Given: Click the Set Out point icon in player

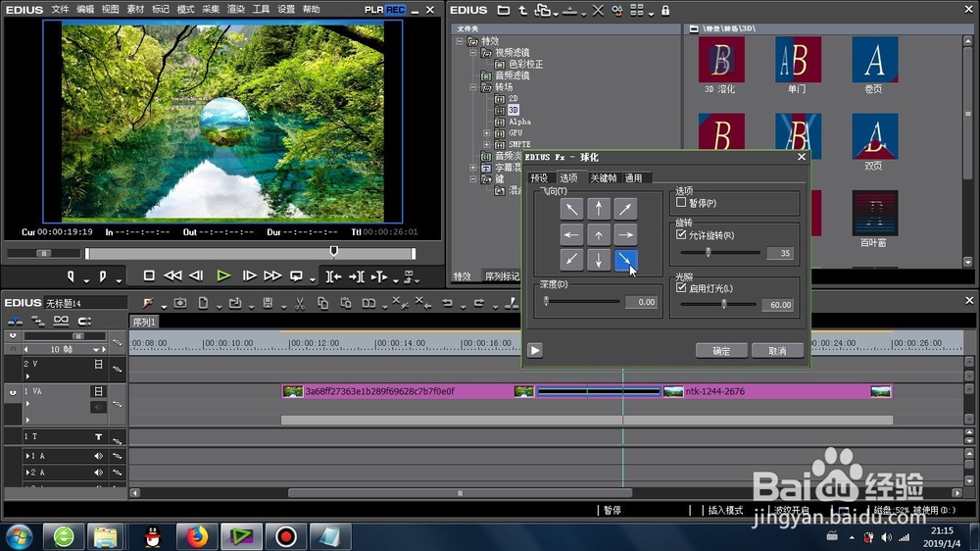Looking at the screenshot, I should point(103,275).
